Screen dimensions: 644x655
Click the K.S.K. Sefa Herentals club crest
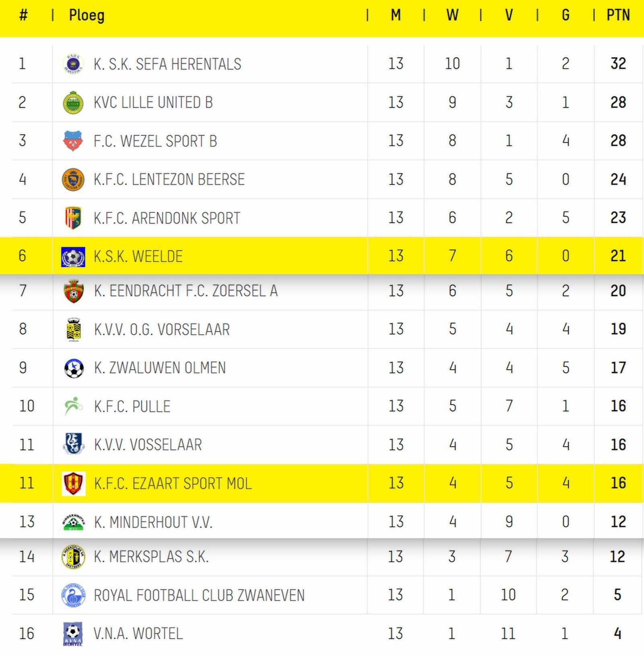coord(73,64)
